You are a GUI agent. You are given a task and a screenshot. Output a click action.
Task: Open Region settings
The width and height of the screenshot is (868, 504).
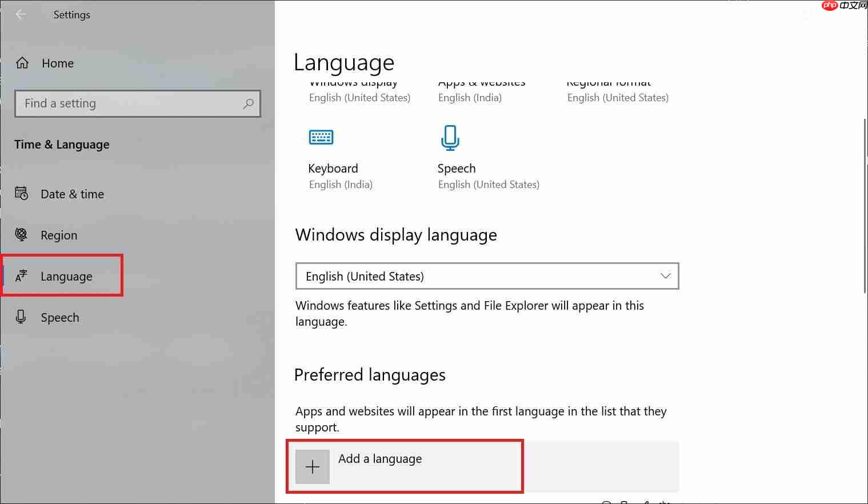tap(59, 235)
